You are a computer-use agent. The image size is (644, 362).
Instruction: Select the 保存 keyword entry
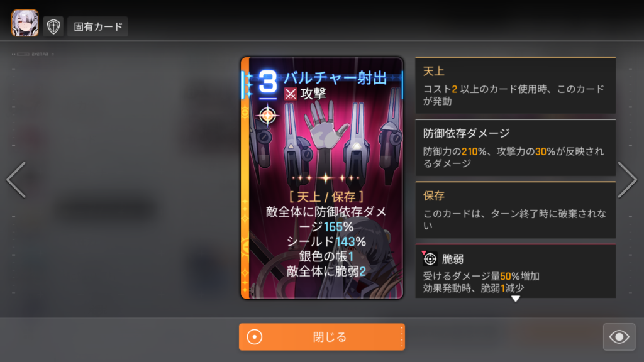pyautogui.click(x=516, y=210)
